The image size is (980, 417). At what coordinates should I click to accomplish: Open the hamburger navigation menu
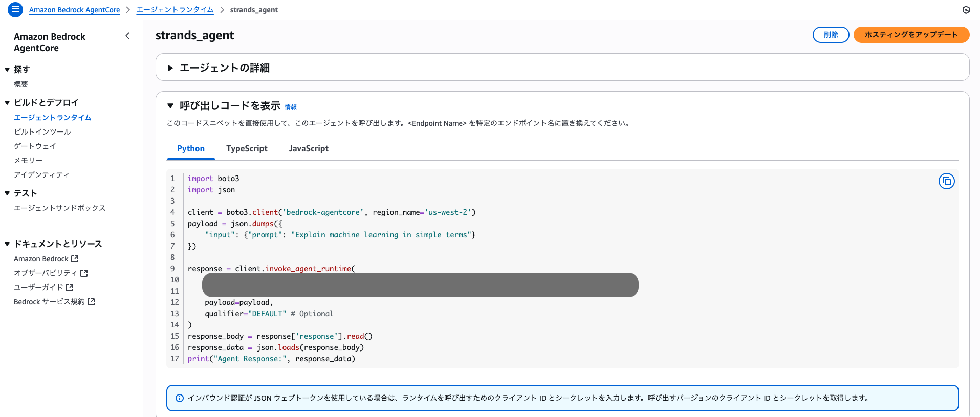pyautogui.click(x=15, y=9)
